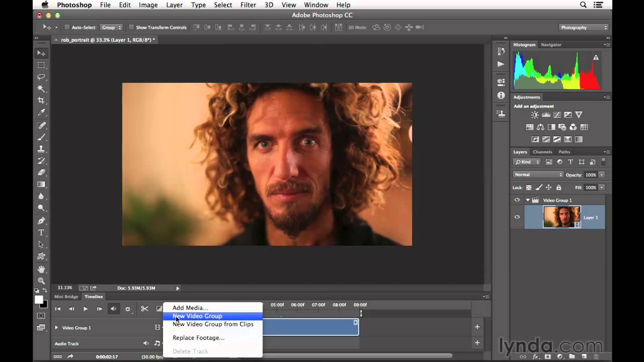The width and height of the screenshot is (644, 362).
Task: Open the Auto-Select Group dropdown
Action: 111,28
